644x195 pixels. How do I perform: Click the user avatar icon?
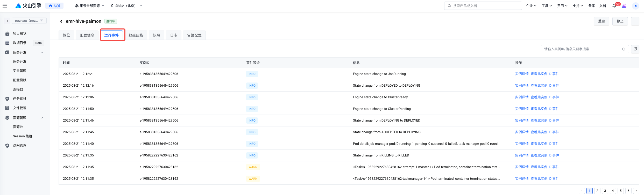pos(635,6)
